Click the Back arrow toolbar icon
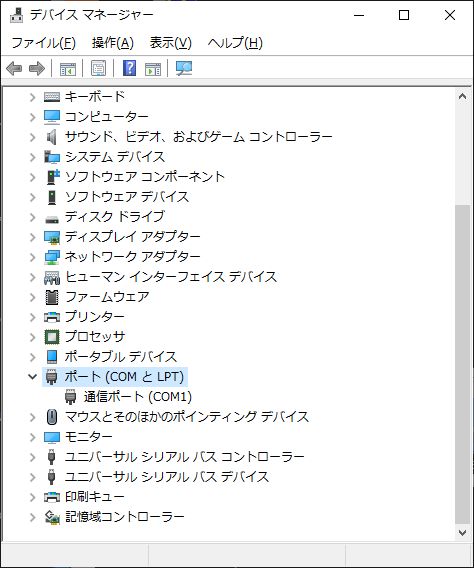 point(14,68)
